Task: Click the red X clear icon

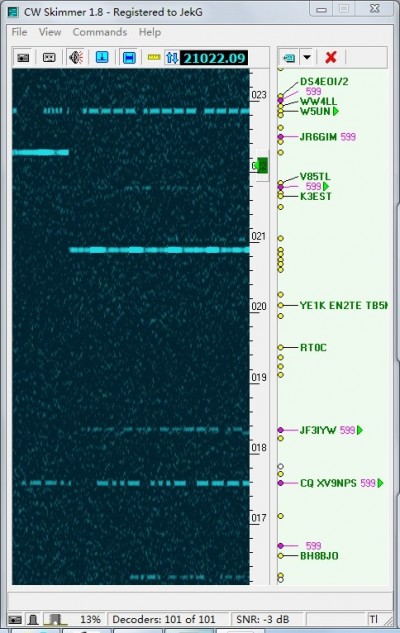Action: pyautogui.click(x=331, y=57)
